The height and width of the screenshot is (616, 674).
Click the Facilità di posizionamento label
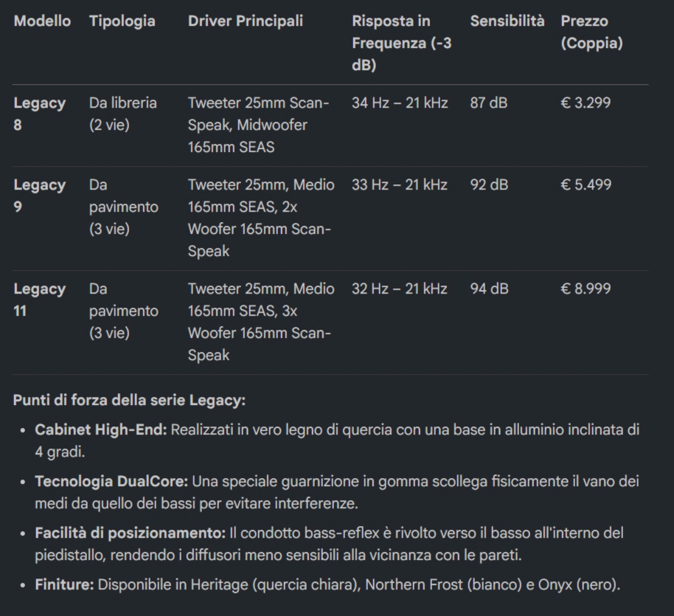pos(131,533)
